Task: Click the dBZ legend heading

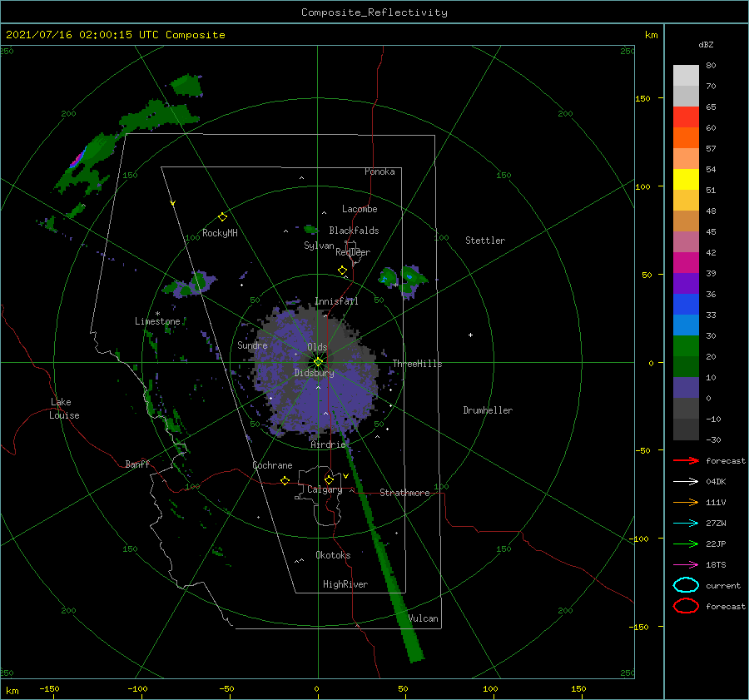Action: pos(706,44)
